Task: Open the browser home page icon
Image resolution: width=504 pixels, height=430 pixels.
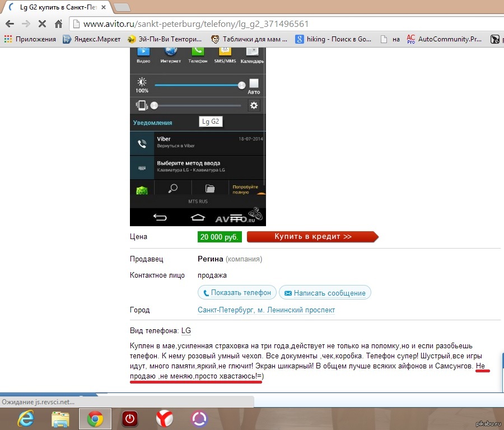Action: point(58,24)
